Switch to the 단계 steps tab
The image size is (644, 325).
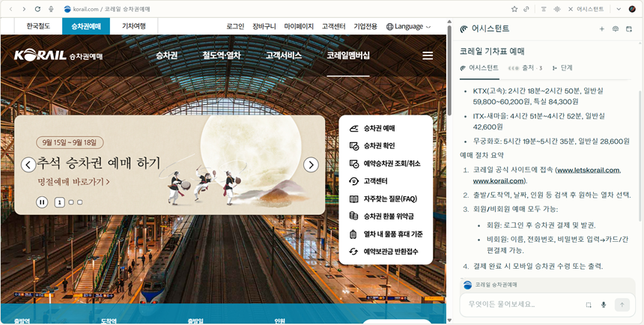click(562, 68)
